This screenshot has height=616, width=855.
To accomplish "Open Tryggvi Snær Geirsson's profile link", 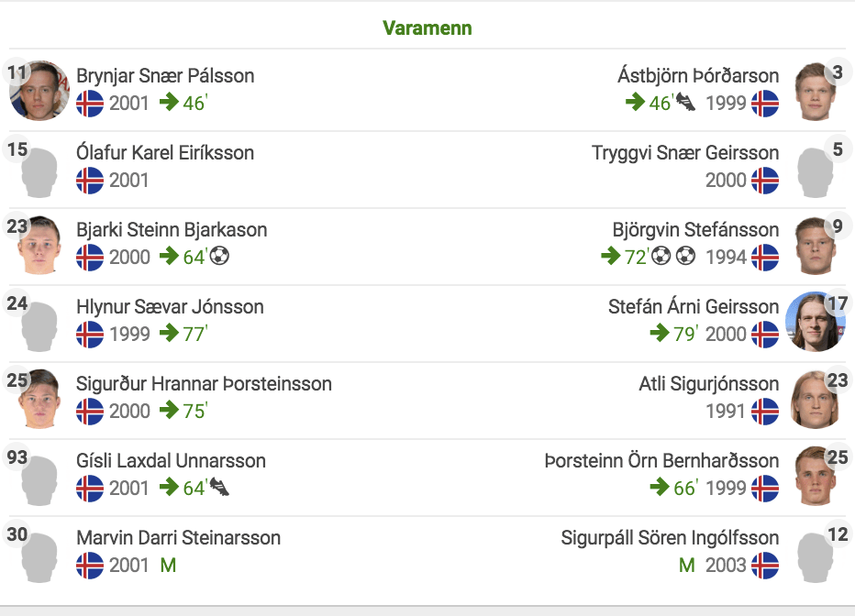I will coord(685,153).
